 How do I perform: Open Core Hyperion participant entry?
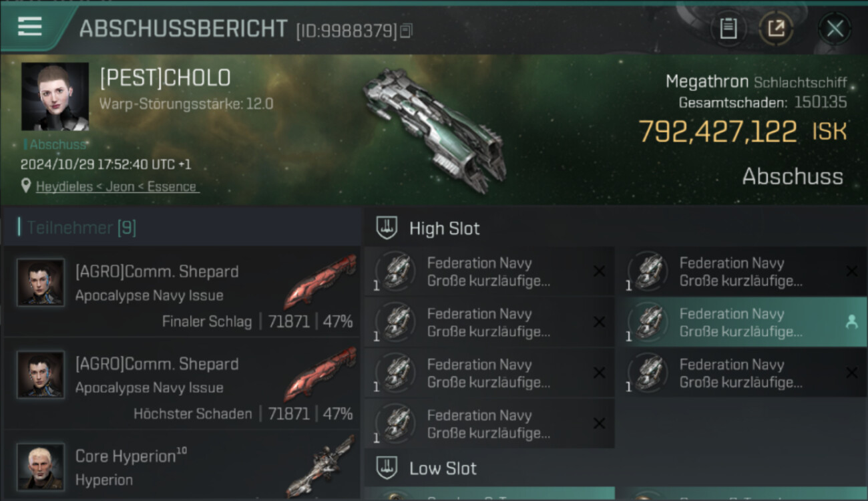(182, 466)
